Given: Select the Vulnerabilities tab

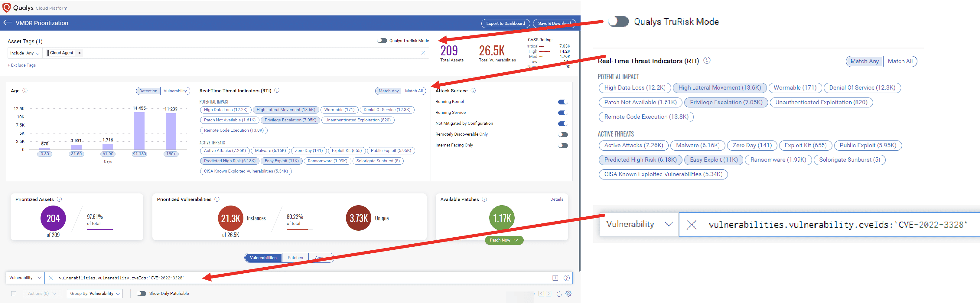Looking at the screenshot, I should pyautogui.click(x=263, y=258).
